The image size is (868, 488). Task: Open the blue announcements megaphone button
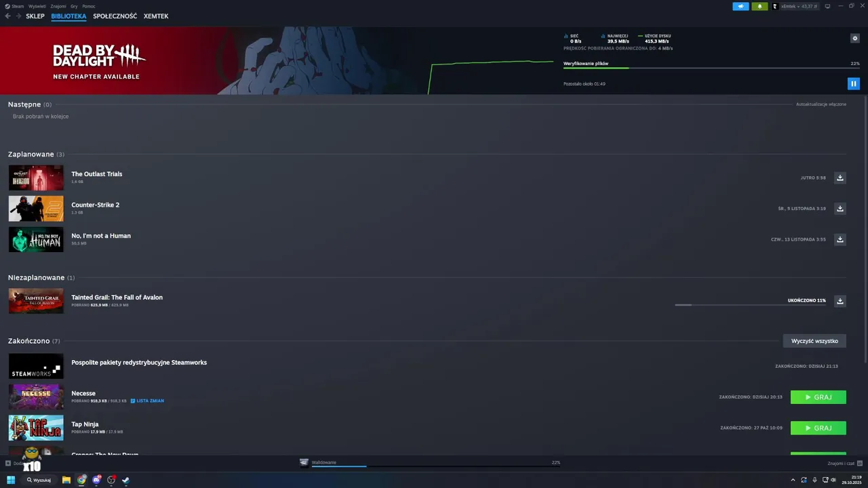click(x=741, y=6)
